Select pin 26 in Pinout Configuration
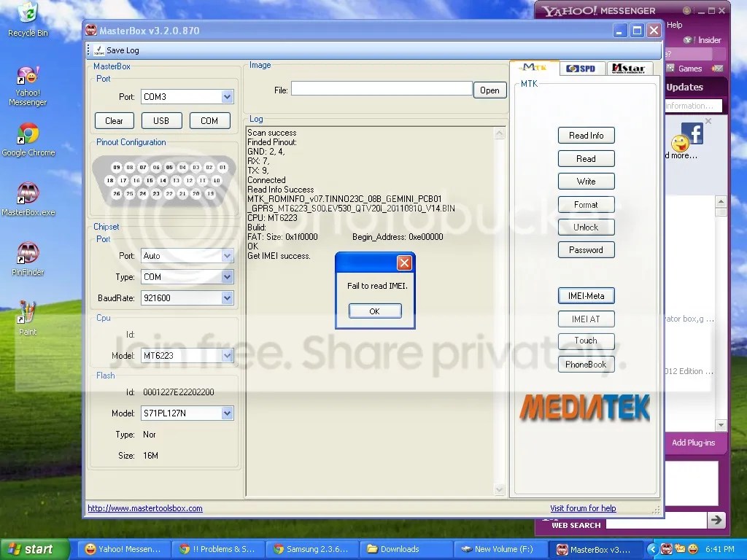 [x=117, y=194]
